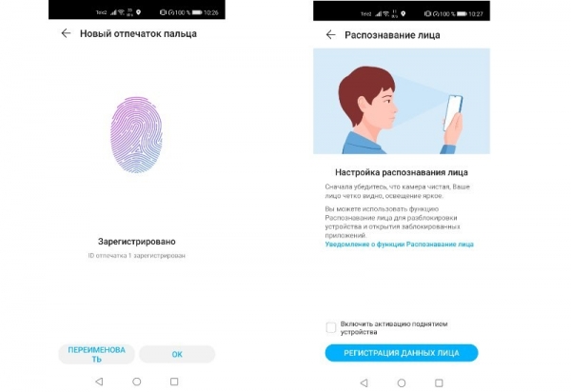This screenshot has width=571, height=392.
Task: Open Уведомление о функции Распознавание лица link
Action: tap(399, 245)
